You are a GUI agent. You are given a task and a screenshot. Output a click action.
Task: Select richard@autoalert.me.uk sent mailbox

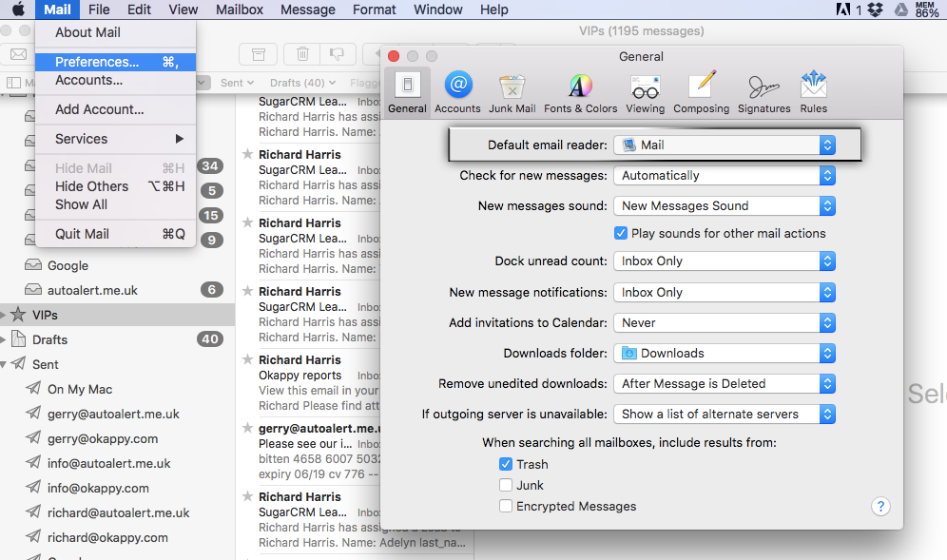[117, 512]
